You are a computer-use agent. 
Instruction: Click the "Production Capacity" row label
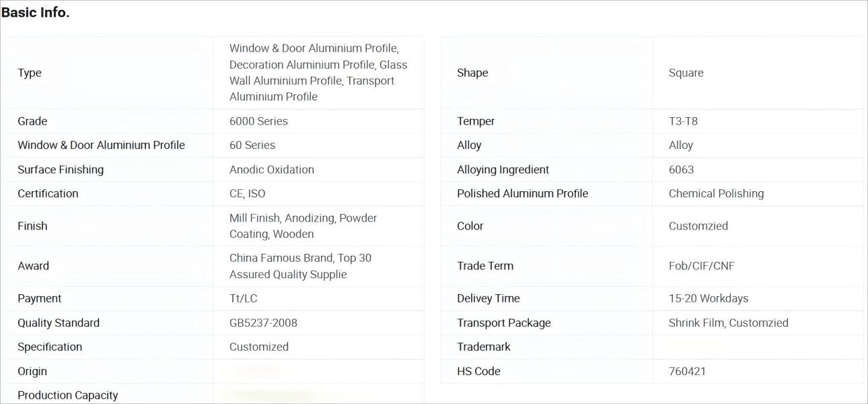68,395
